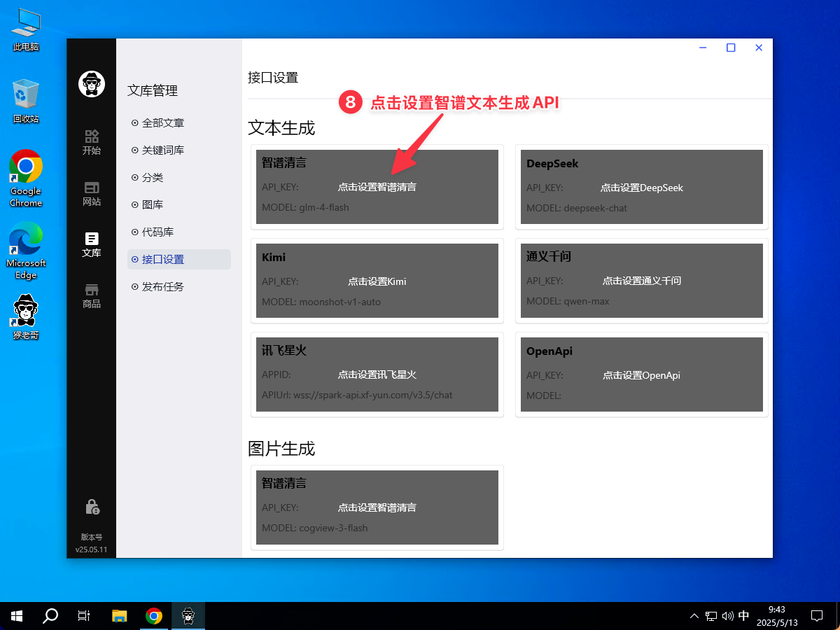Select the 文库 sidebar icon
This screenshot has width=840, height=630.
tap(91, 245)
